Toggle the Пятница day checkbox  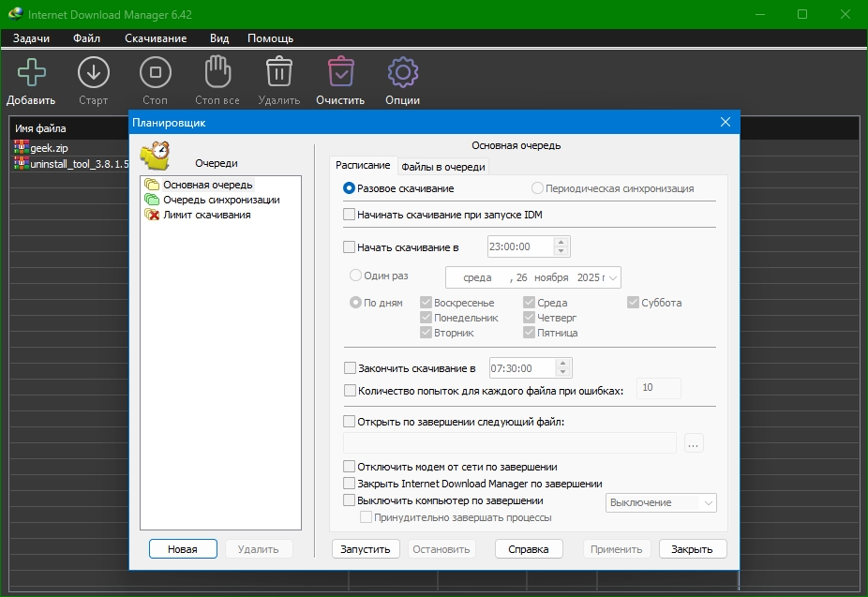coord(530,333)
